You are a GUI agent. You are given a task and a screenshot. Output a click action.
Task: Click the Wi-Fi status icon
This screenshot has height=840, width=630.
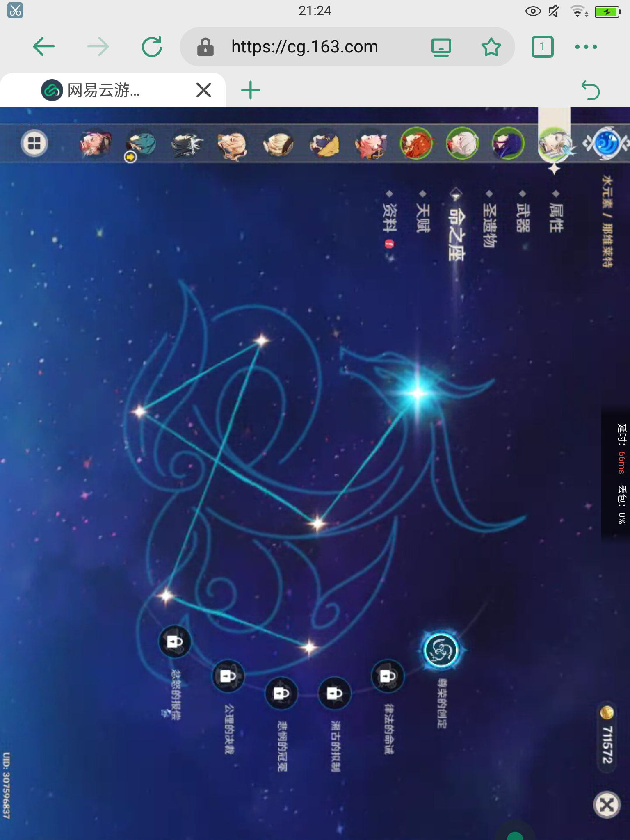point(579,11)
